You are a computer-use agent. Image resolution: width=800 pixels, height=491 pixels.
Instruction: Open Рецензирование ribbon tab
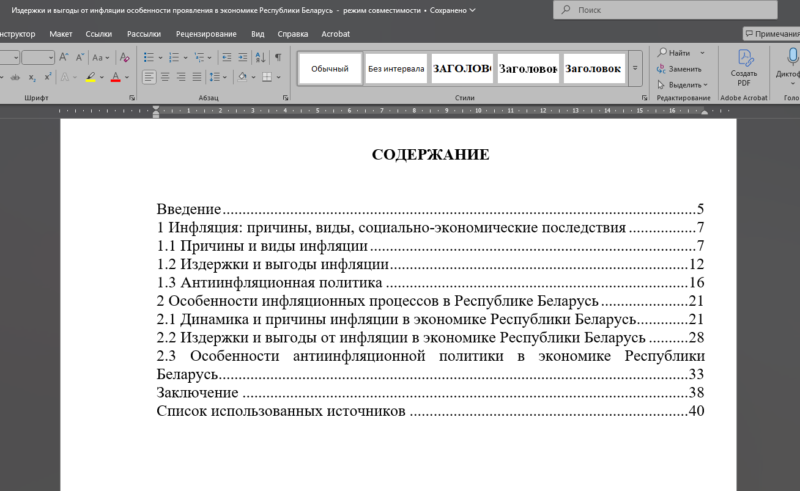point(206,34)
